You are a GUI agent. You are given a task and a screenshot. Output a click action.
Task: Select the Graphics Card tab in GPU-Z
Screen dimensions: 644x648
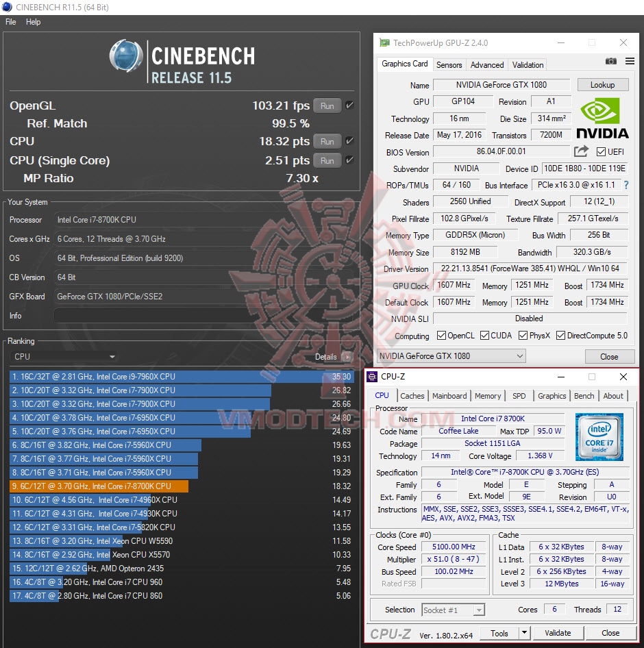pyautogui.click(x=405, y=64)
